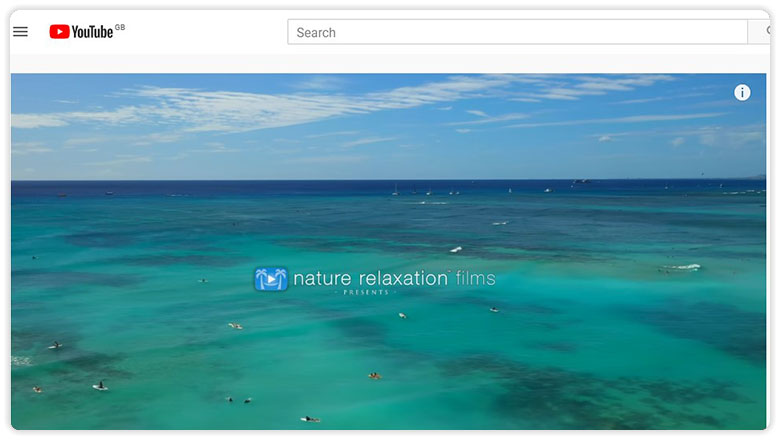Screen dimensions: 780x440
Task: Open the hamburger guide menu
Action: coord(20,32)
